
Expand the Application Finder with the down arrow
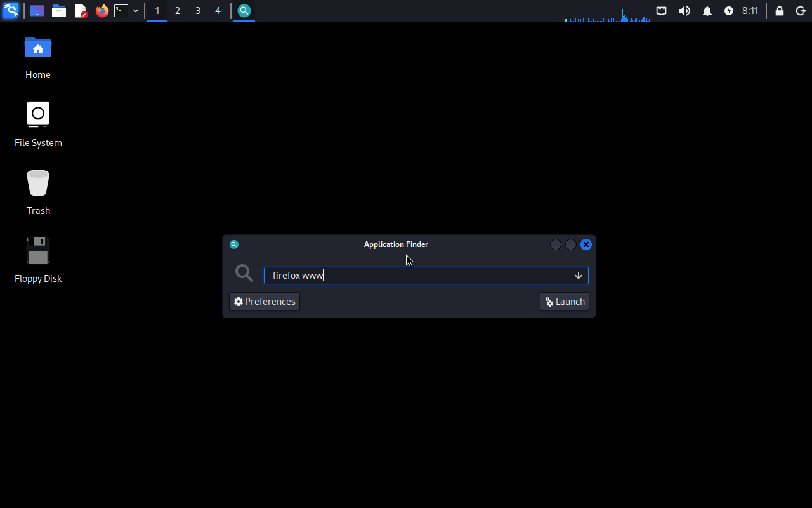tap(579, 276)
